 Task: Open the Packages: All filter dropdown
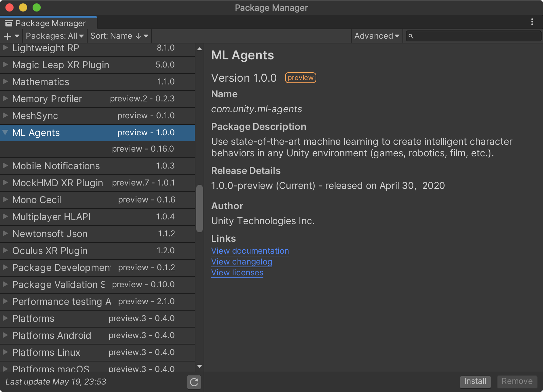pos(55,36)
